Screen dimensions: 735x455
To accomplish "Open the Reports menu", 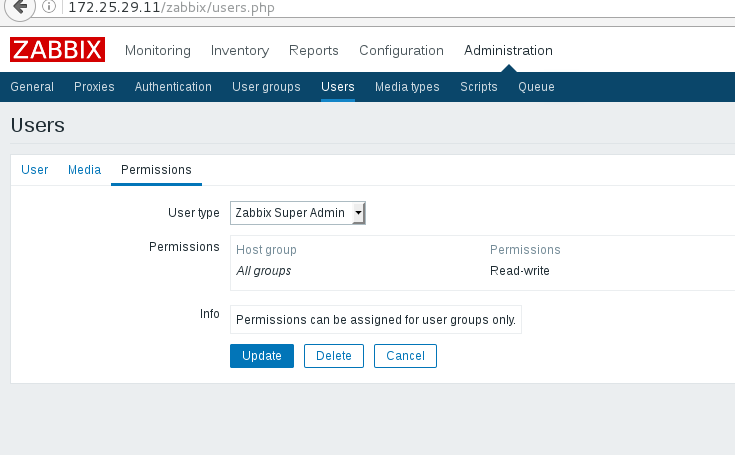I will point(314,50).
